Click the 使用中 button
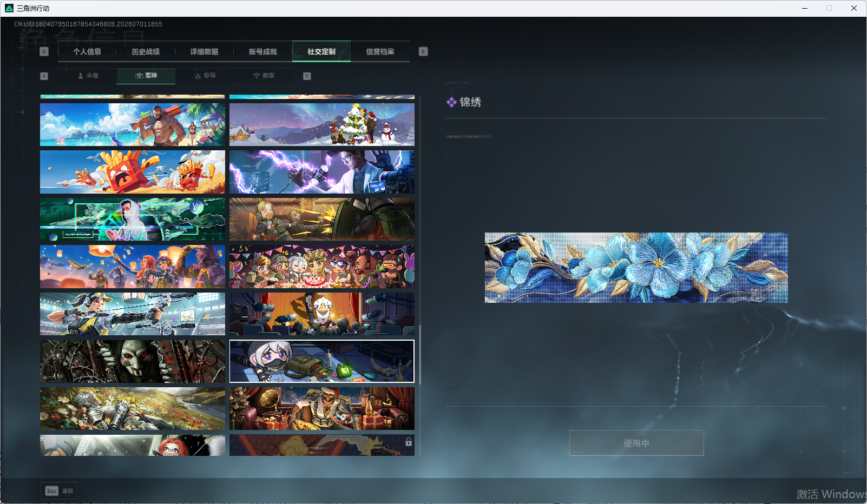The width and height of the screenshot is (867, 504). click(636, 443)
